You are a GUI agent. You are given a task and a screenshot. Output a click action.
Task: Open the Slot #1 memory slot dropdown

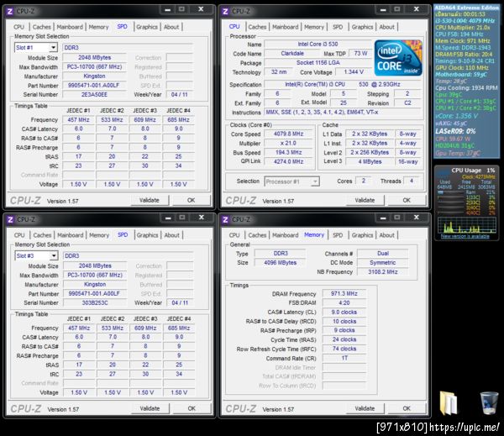[54, 48]
